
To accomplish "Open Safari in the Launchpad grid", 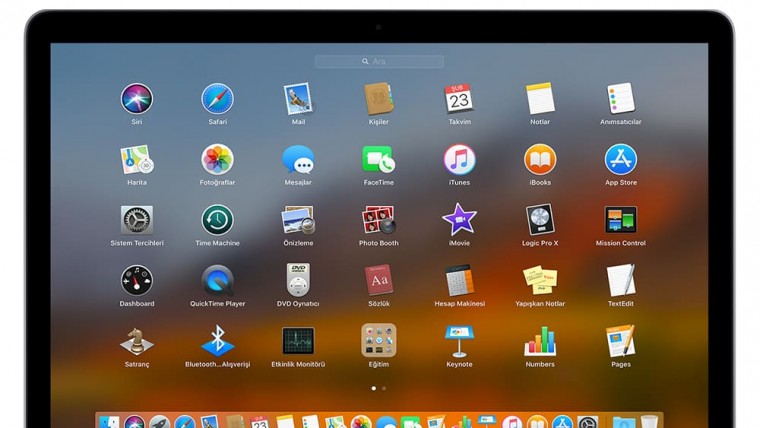I will point(218,99).
